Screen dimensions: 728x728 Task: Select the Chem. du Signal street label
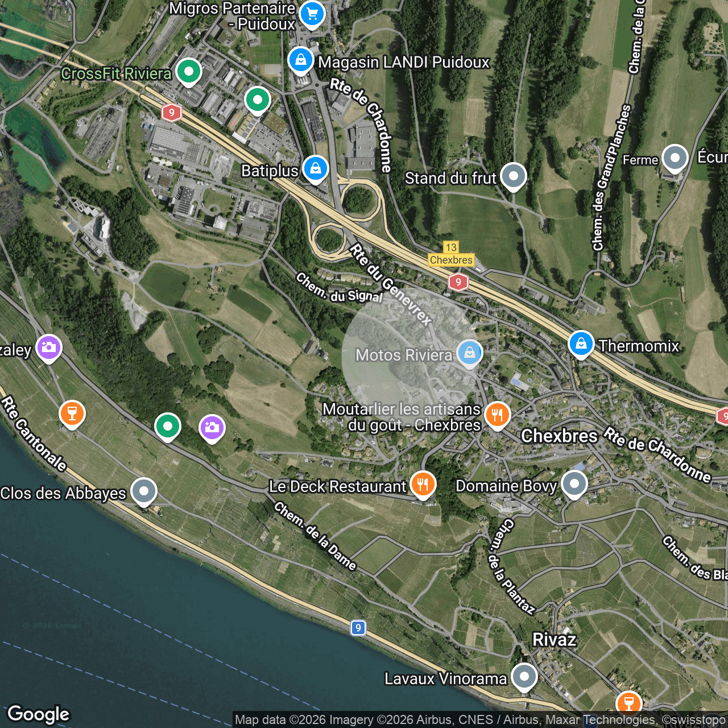click(x=339, y=288)
